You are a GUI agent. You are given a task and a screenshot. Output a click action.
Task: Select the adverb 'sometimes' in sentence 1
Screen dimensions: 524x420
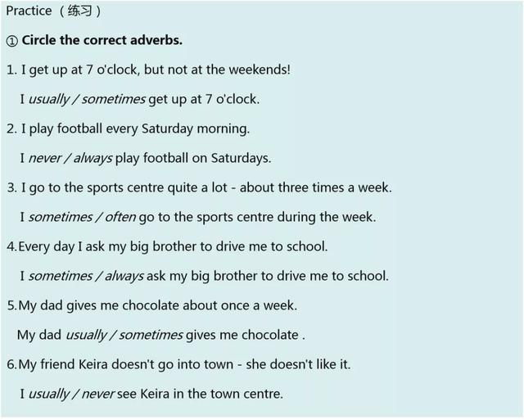[113, 99]
